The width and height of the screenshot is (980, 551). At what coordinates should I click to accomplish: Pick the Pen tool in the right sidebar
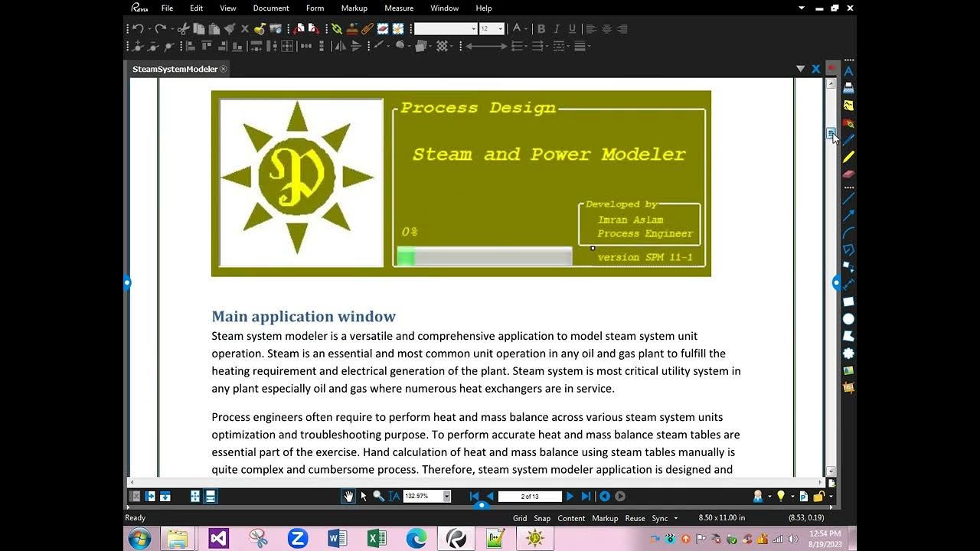848,140
